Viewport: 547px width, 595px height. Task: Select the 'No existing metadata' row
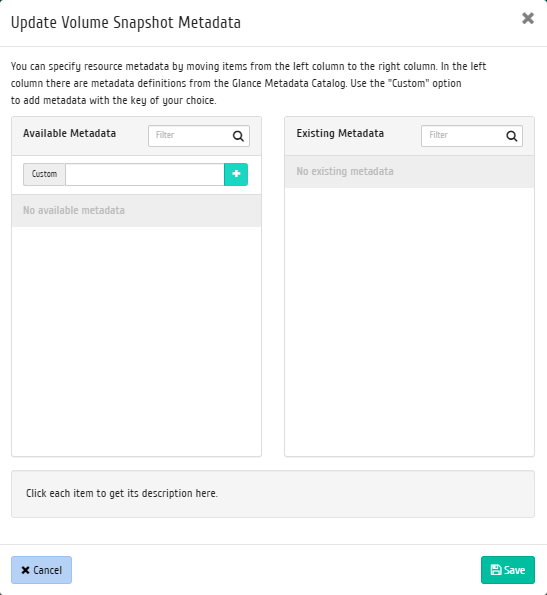tap(409, 172)
